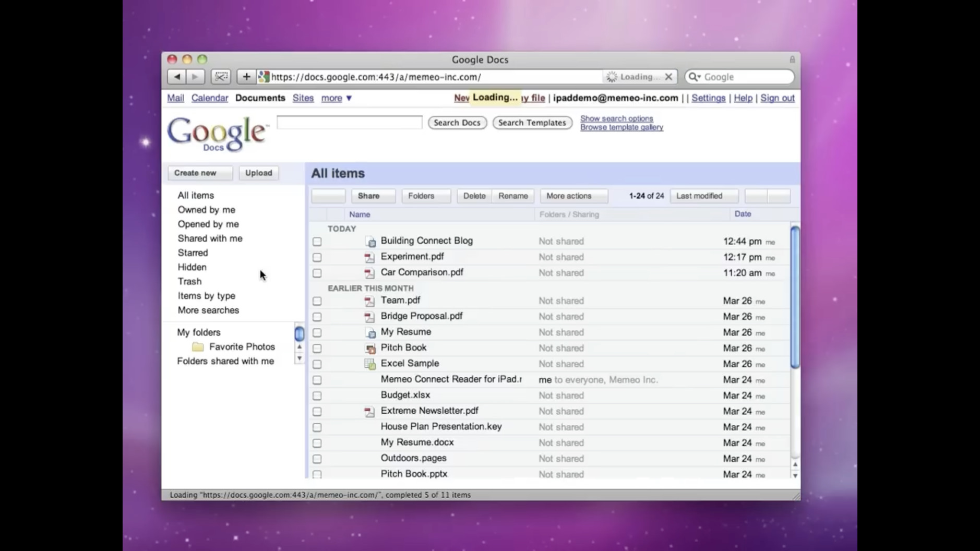This screenshot has height=551, width=980.
Task: Tick the checkbox for Bridge Proposal.pdf
Action: (317, 317)
